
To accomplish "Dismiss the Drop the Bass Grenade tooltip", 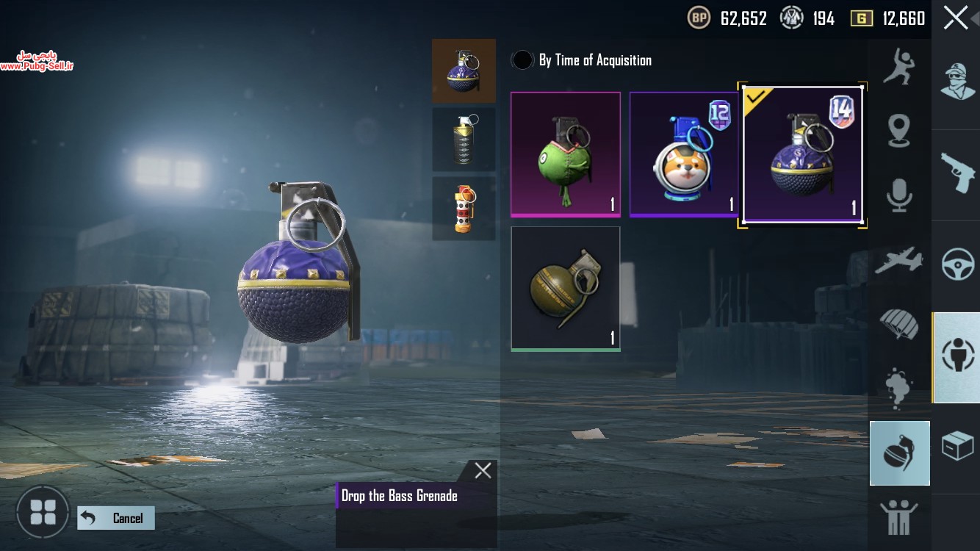I will [x=483, y=471].
